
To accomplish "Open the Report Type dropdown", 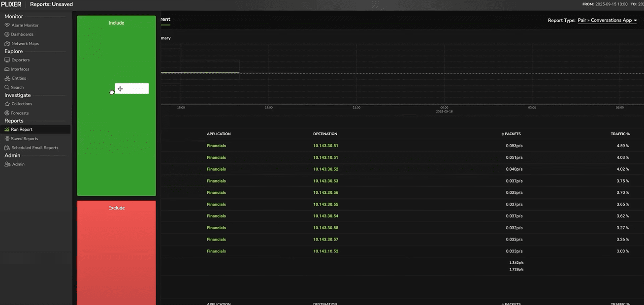I will click(x=607, y=20).
